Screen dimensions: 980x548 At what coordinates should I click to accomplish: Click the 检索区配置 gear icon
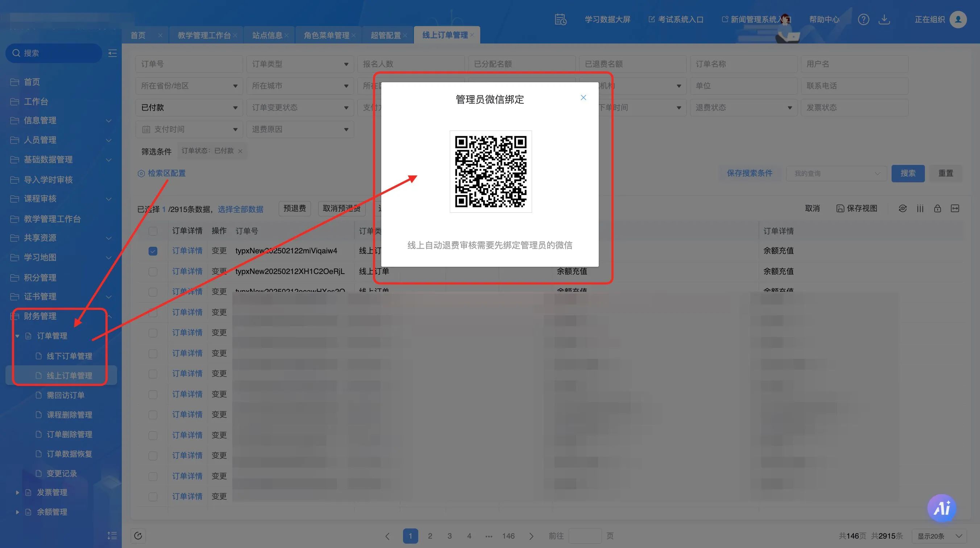(x=141, y=174)
